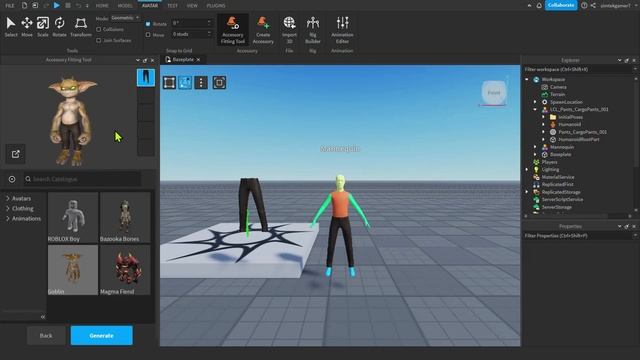
Task: Toggle the Collisions checkbox
Action: point(98,29)
